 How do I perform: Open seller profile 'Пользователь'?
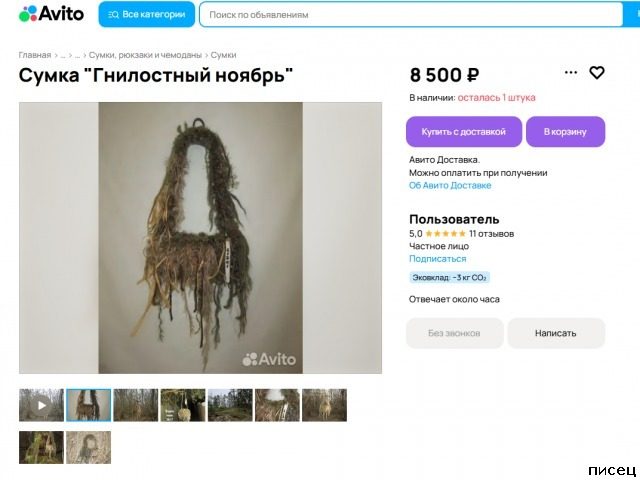pyautogui.click(x=454, y=219)
